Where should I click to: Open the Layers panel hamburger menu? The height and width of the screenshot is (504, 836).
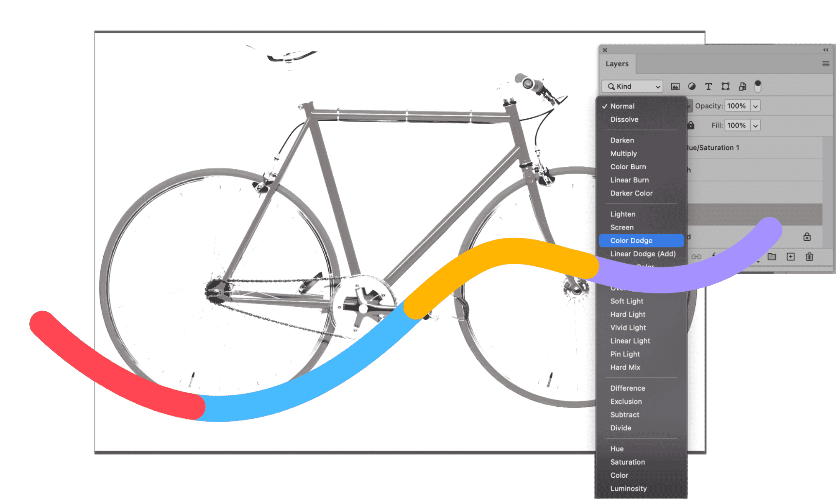pyautogui.click(x=826, y=64)
